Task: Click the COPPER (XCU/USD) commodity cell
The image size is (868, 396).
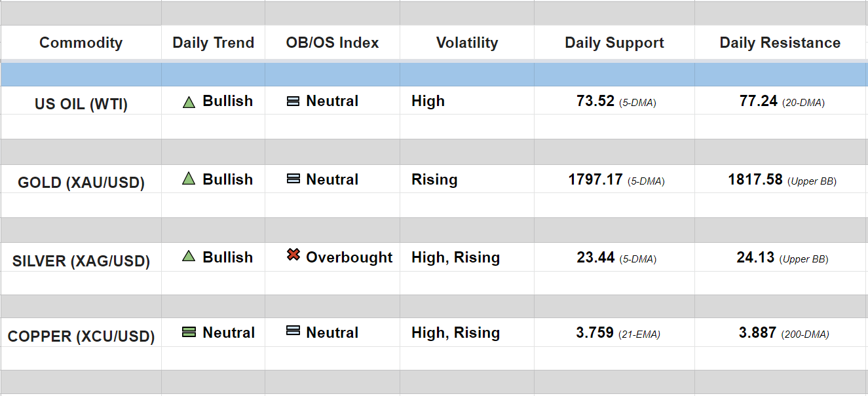Action: (81, 336)
